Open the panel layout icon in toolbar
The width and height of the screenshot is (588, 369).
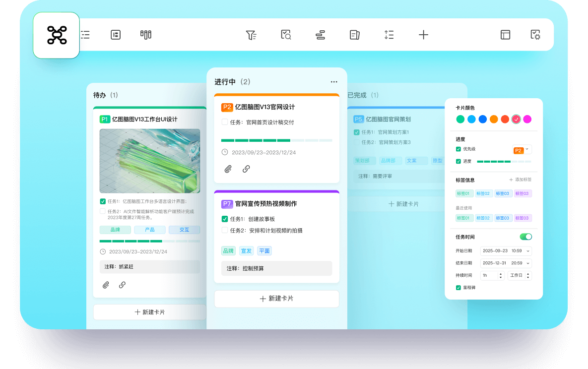pos(505,35)
